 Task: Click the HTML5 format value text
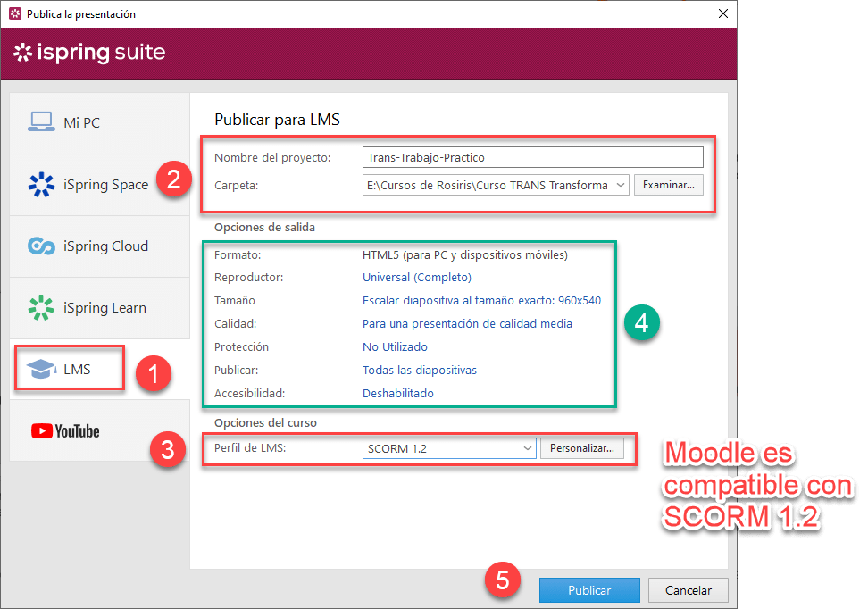coord(465,255)
